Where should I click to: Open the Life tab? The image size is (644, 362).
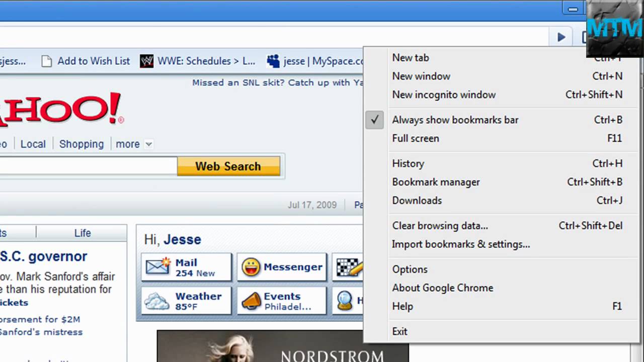click(x=83, y=233)
